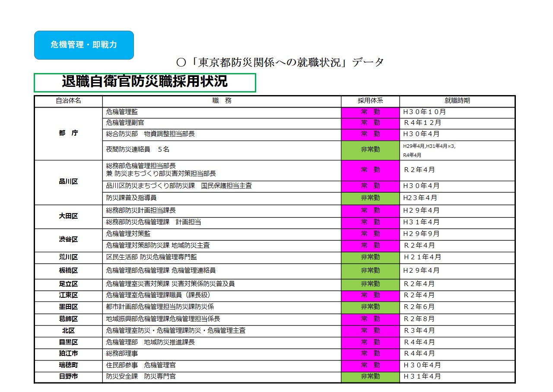Click the 江東区 municipality cell
The image size is (553, 392).
pyautogui.click(x=69, y=296)
